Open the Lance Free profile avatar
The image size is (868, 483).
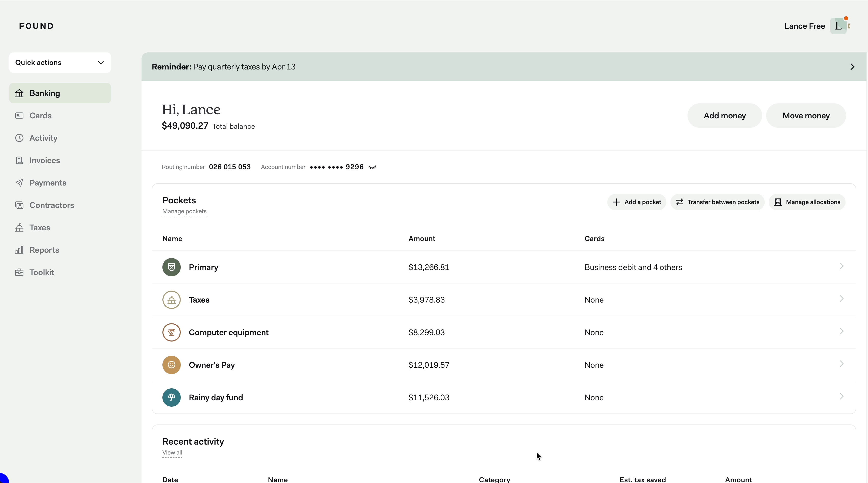tap(839, 26)
